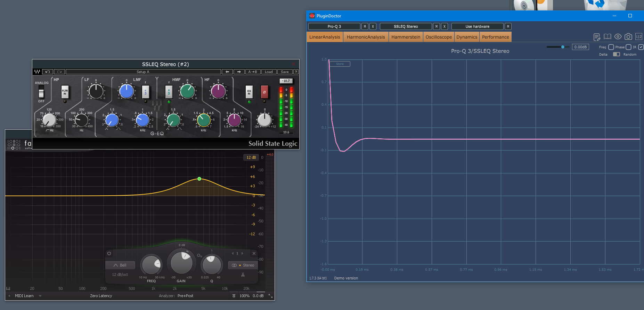Close the SSLEQ Stereo plugin window
The image size is (644, 310).
point(294,64)
